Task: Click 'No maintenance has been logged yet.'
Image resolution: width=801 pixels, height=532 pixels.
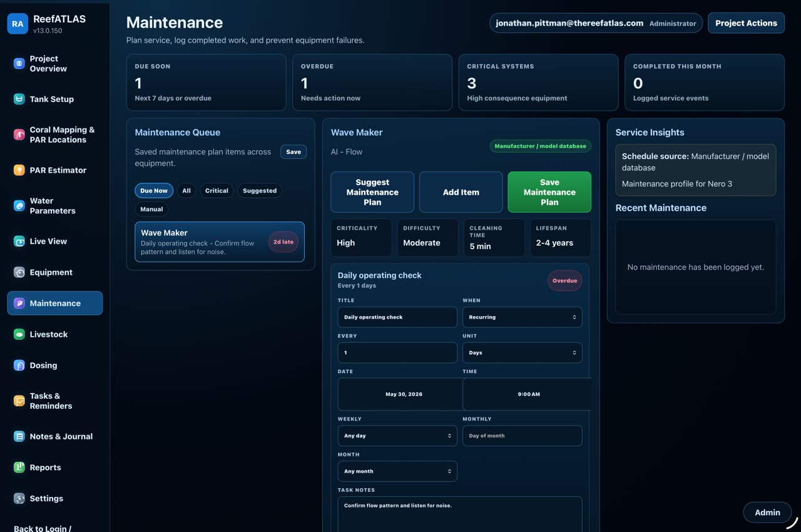Action: (x=695, y=267)
